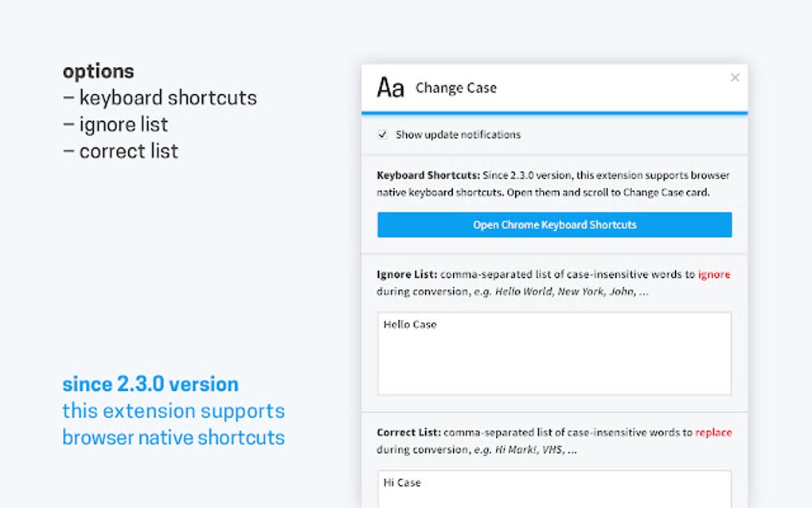Focus the Ignore List text area
812x508 pixels.
point(554,354)
